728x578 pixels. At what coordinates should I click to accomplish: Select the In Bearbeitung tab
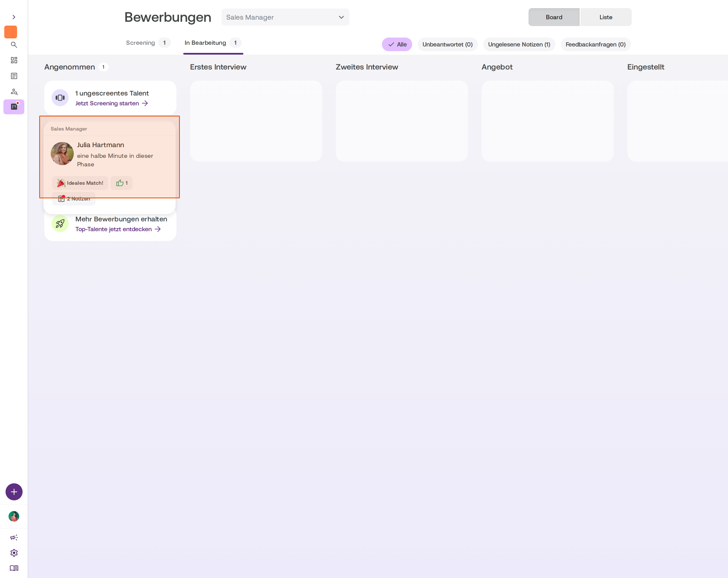pos(213,43)
